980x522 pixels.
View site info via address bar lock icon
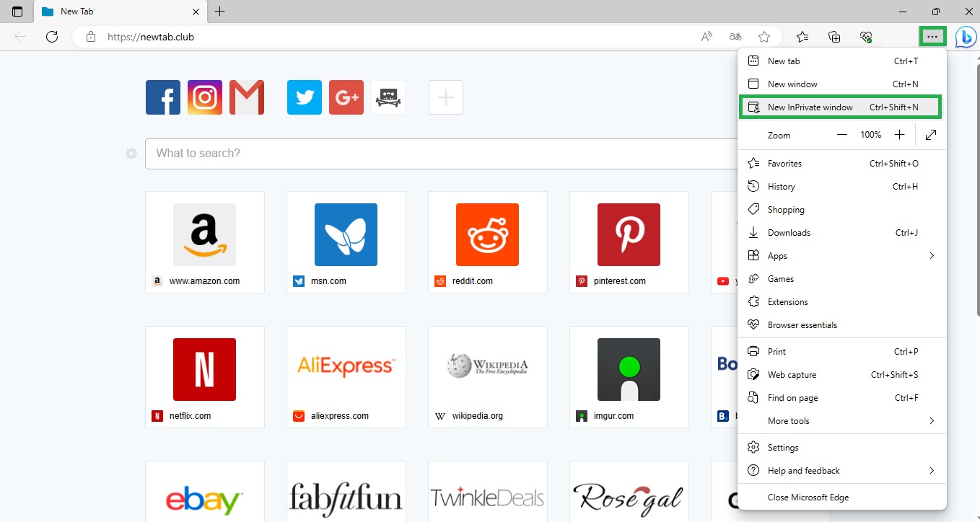point(91,37)
